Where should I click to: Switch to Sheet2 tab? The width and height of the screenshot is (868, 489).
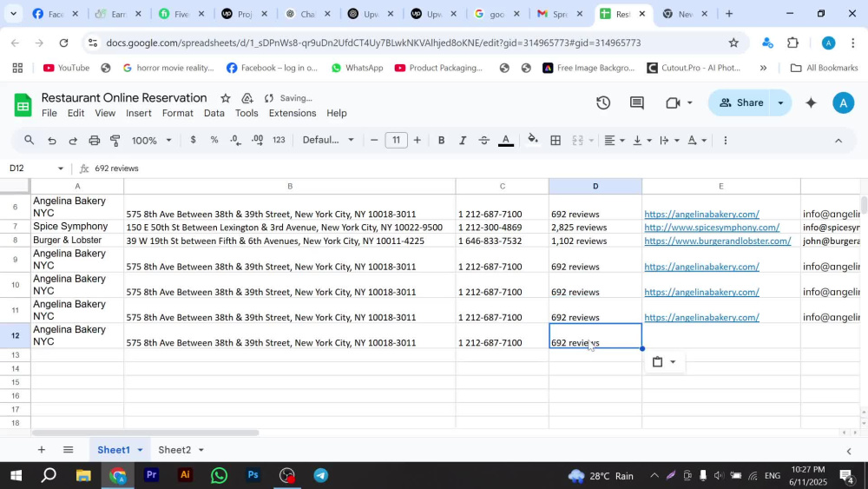[174, 450]
